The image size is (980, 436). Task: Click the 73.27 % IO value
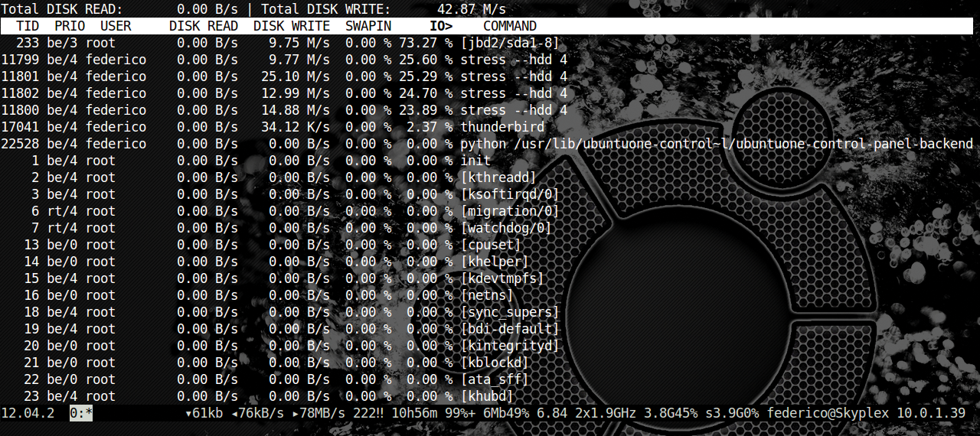426,43
